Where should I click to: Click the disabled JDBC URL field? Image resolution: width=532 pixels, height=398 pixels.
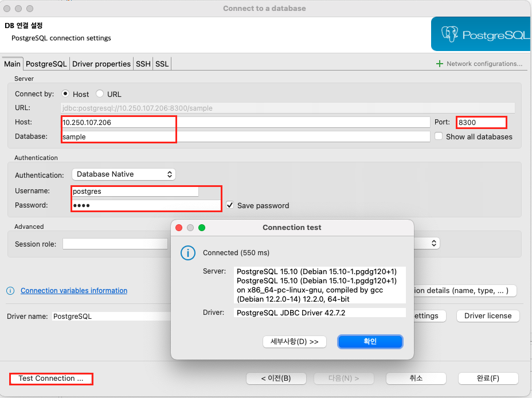click(x=288, y=108)
